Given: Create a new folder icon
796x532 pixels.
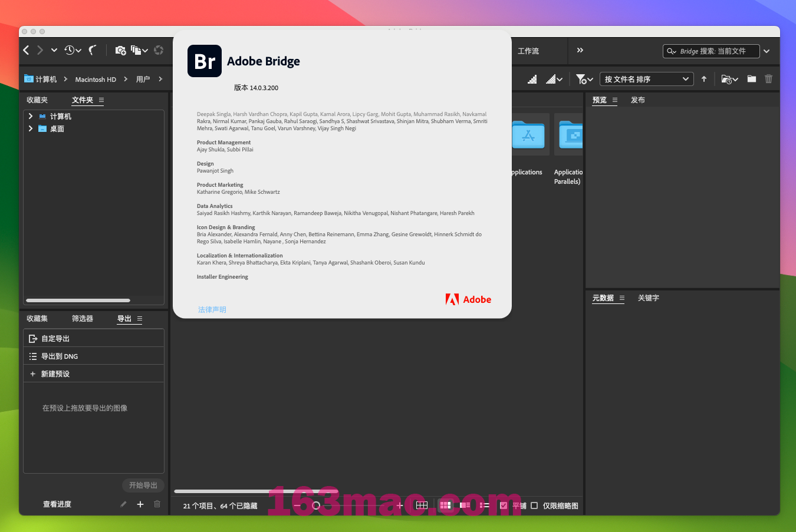Looking at the screenshot, I should 752,79.
